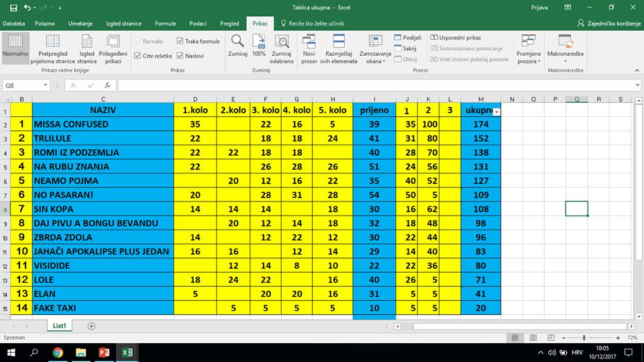Viewport: 644px width, 362px height.
Task: Open Pretpregled prijeloma stranice view
Action: click(x=52, y=46)
